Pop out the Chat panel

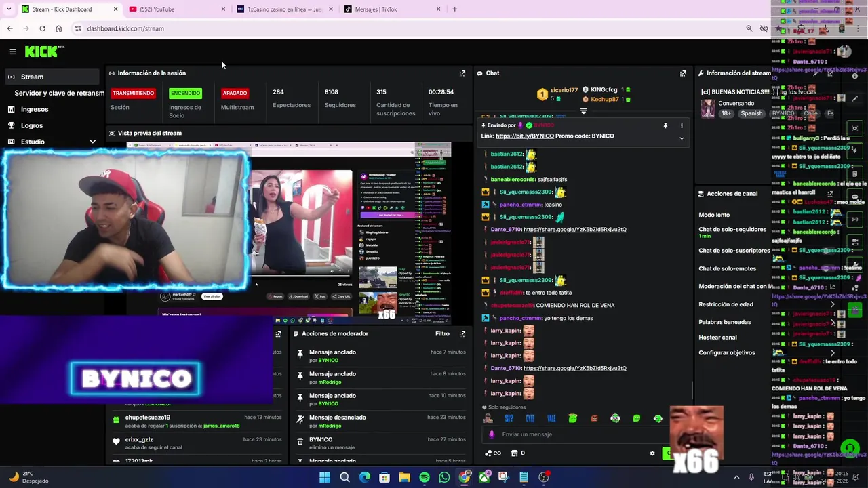(x=683, y=73)
